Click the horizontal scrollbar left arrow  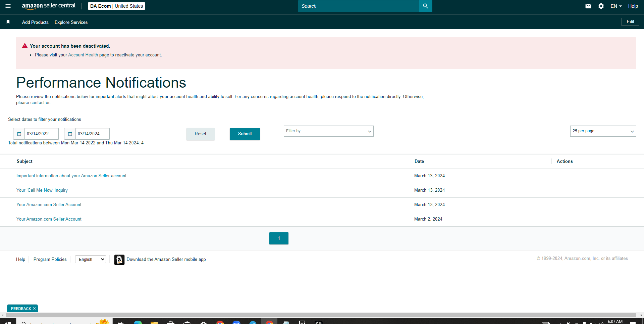pos(3,315)
